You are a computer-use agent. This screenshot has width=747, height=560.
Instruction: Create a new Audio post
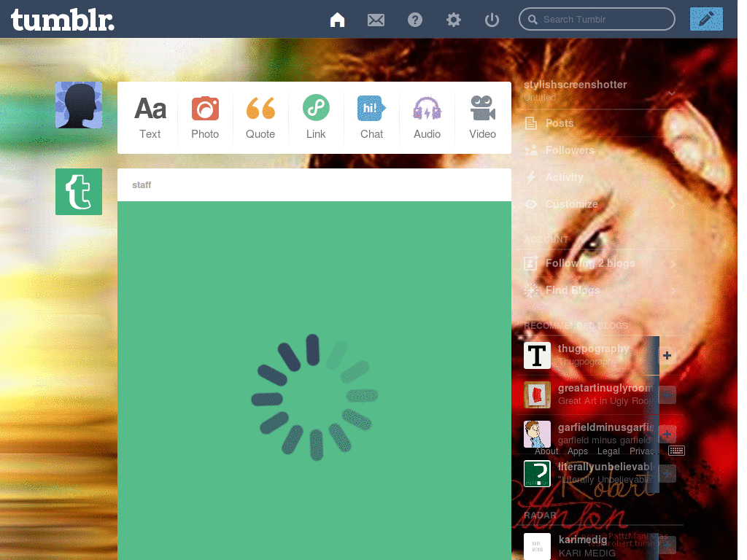[427, 117]
